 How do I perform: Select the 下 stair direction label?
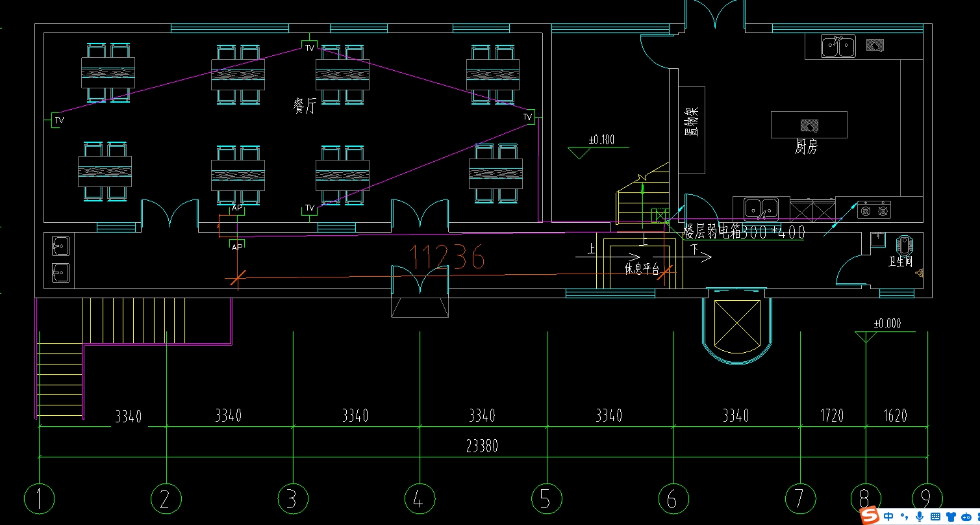[694, 248]
